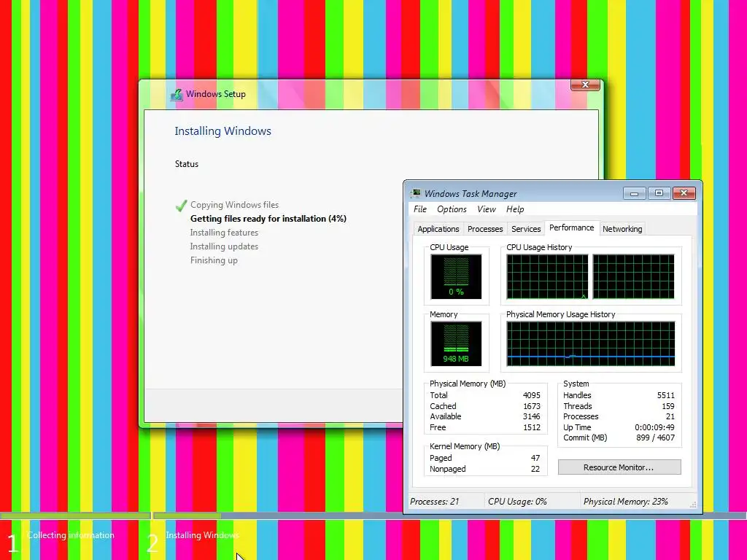
Task: Click the Available memory value 3146
Action: pyautogui.click(x=531, y=416)
